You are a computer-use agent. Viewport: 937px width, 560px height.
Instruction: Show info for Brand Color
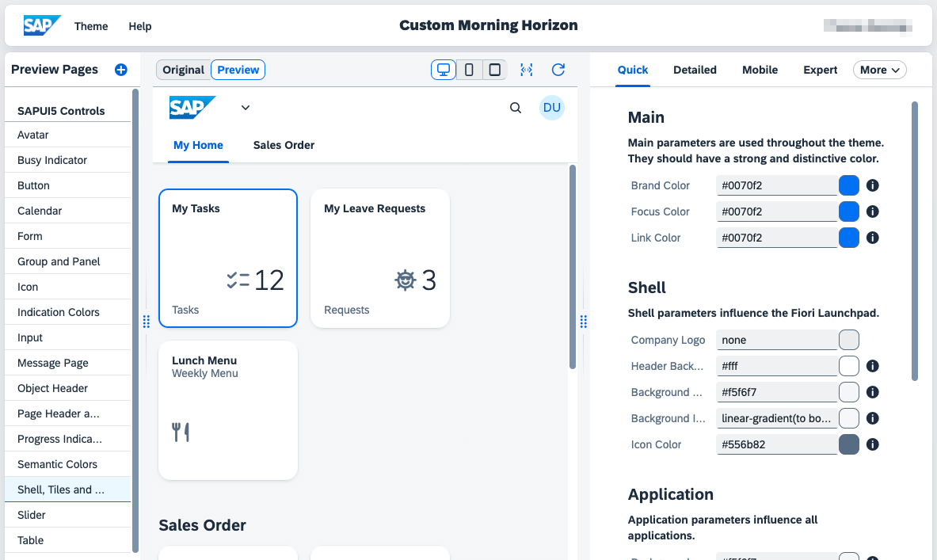873,185
